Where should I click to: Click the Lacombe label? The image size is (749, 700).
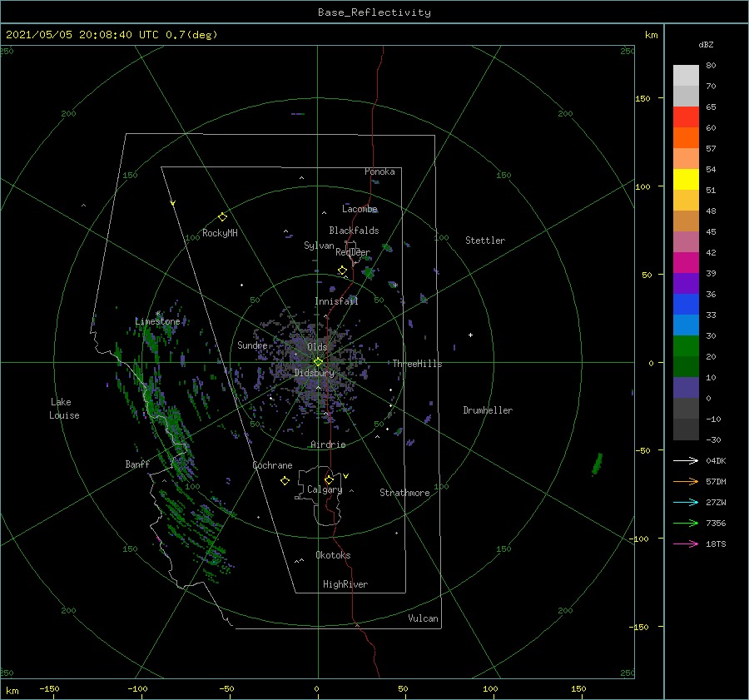[360, 209]
